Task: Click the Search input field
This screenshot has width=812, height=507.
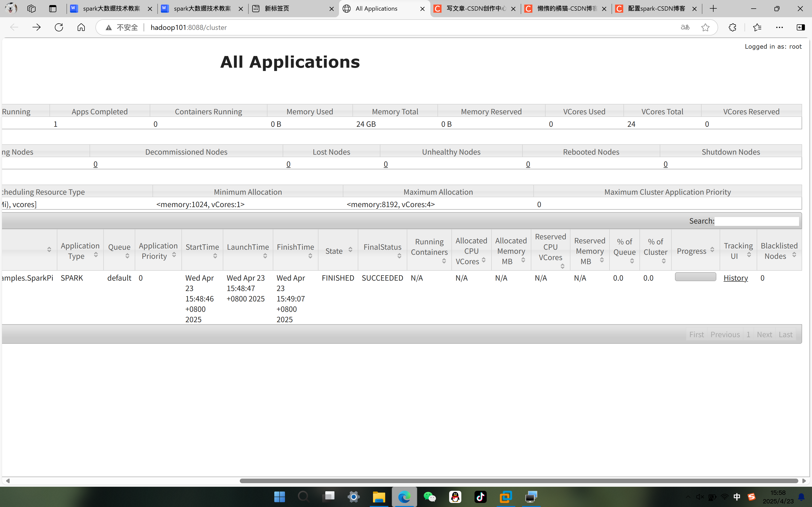Action: click(756, 221)
